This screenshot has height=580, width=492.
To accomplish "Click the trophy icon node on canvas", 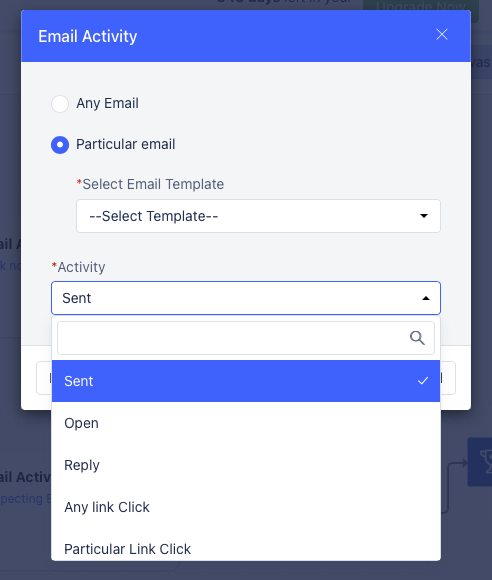I will click(482, 462).
